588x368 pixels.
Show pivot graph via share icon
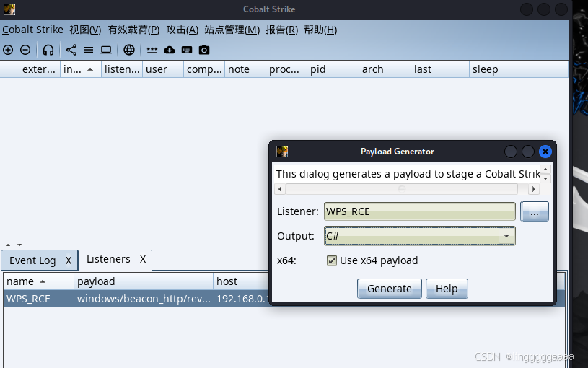(x=71, y=50)
